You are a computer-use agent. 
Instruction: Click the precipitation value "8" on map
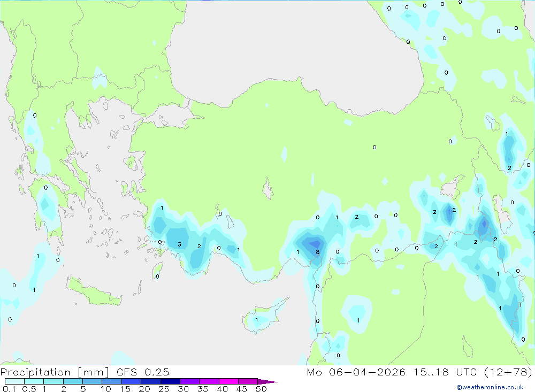tap(318, 252)
